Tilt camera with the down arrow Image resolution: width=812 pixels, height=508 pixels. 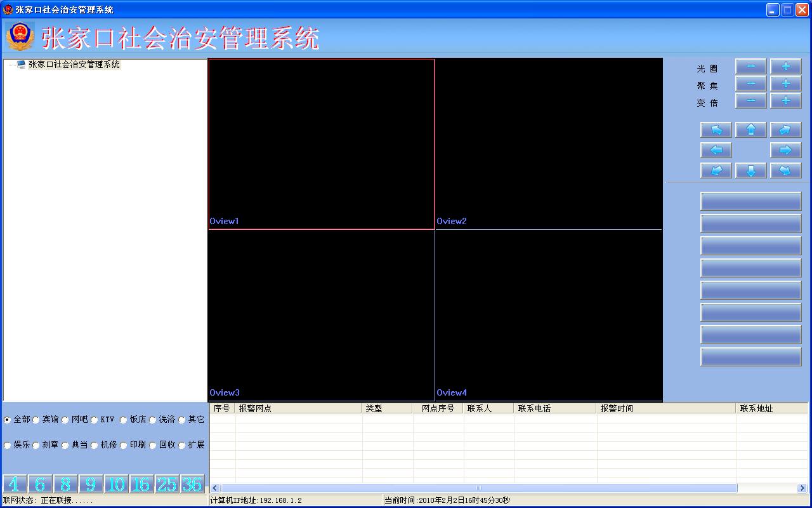coord(751,170)
